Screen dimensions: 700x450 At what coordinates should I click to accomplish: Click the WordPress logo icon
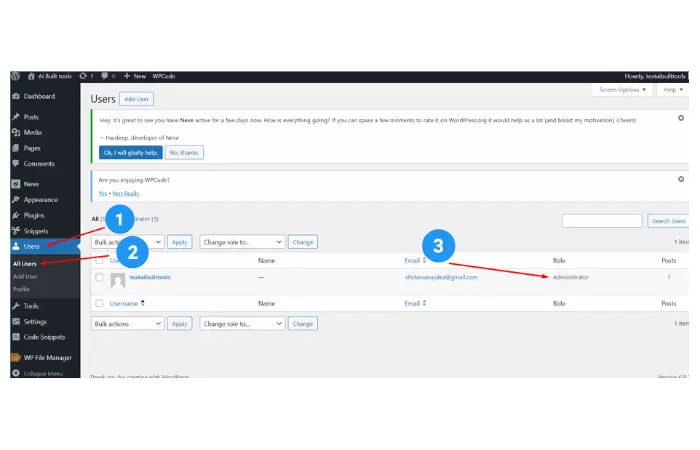pyautogui.click(x=16, y=76)
